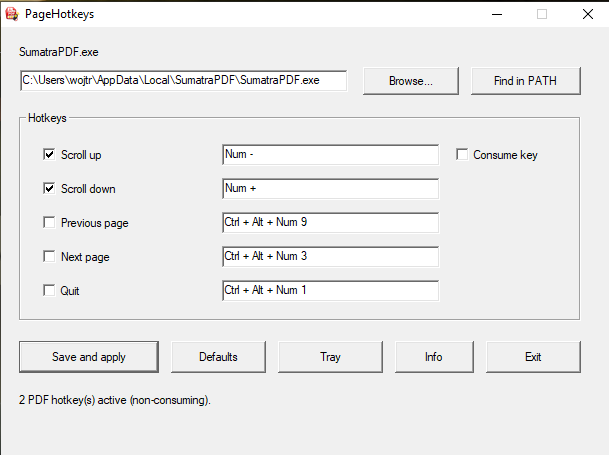Restore settings with Defaults button
Screen dimensions: 609x455
point(218,357)
